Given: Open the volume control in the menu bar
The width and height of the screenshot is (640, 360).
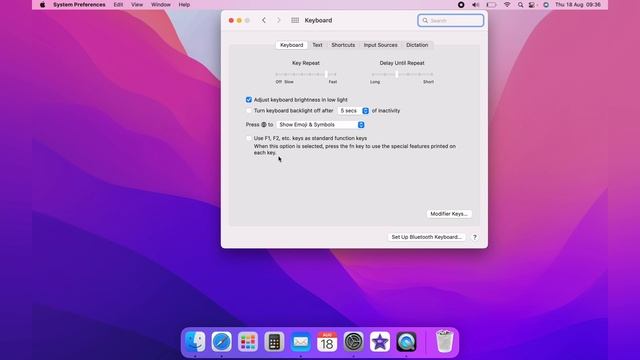Looking at the screenshot, I should click(476, 4).
